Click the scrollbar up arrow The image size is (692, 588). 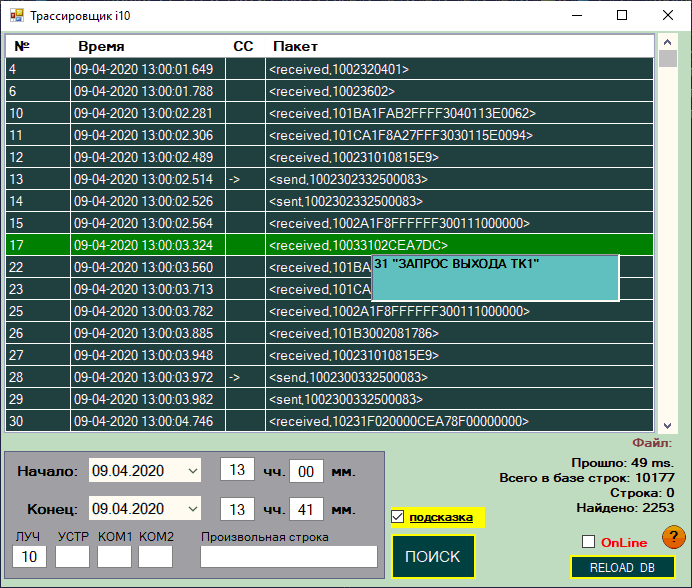pos(667,42)
